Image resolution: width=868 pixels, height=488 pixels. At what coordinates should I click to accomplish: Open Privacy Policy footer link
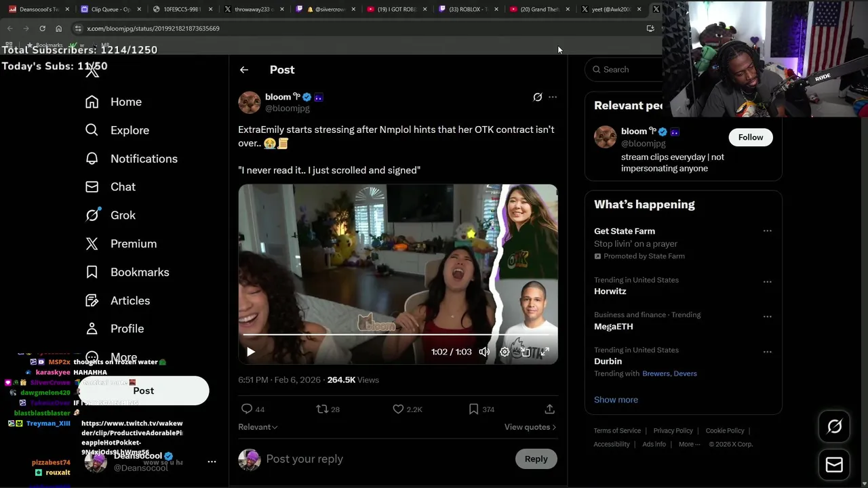pyautogui.click(x=673, y=430)
